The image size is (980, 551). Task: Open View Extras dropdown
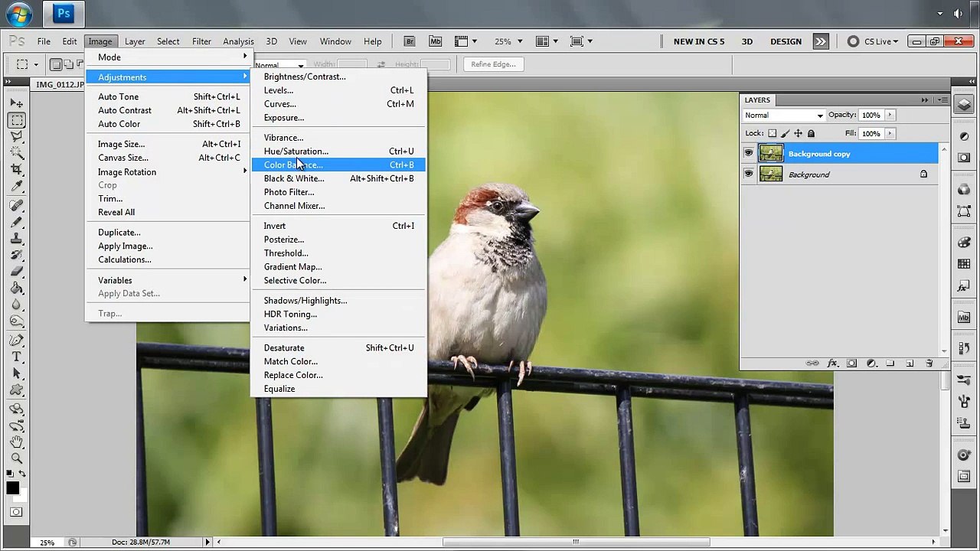tap(466, 41)
